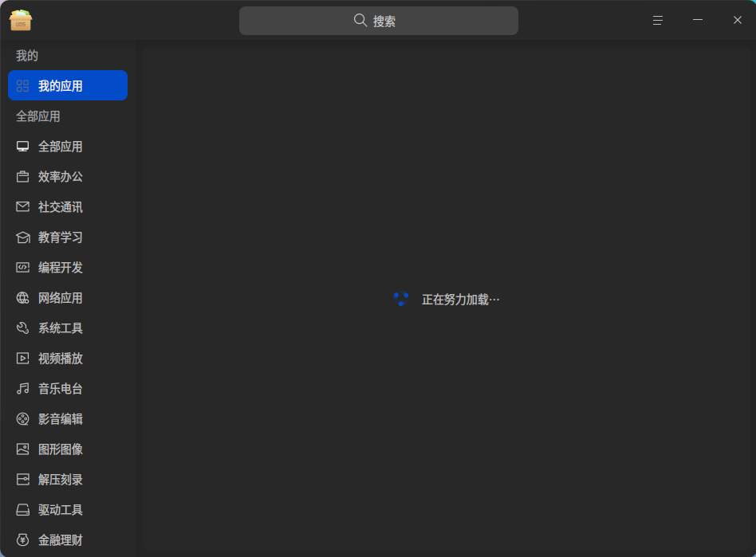Select the 我的应用 sidebar entry

tap(68, 85)
